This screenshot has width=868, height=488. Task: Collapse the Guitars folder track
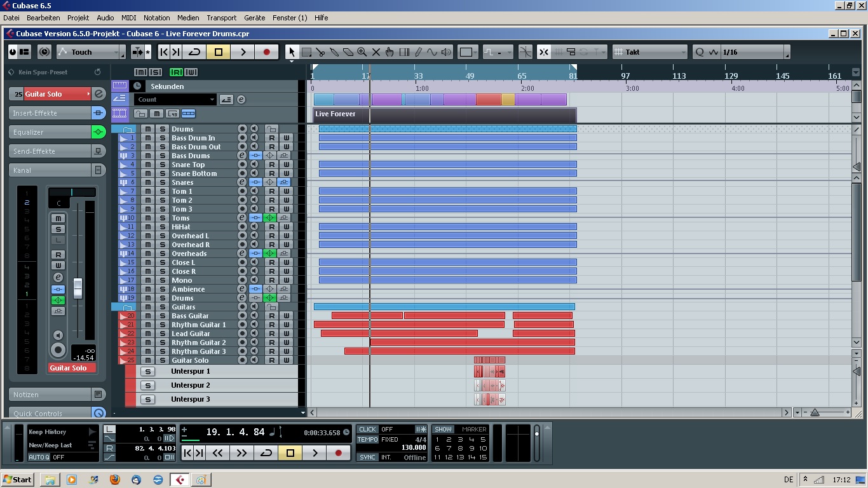[x=128, y=307]
